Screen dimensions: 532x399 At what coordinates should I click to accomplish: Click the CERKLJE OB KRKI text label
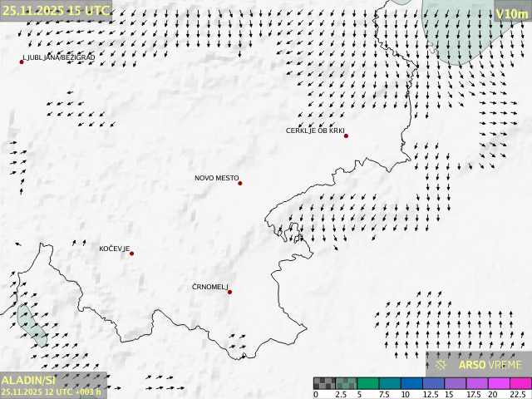pyautogui.click(x=315, y=131)
